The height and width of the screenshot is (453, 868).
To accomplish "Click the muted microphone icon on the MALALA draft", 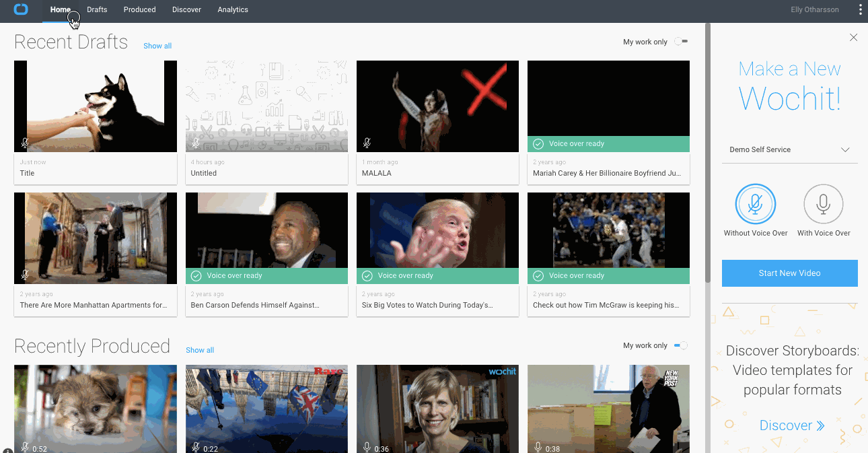I will pyautogui.click(x=367, y=143).
